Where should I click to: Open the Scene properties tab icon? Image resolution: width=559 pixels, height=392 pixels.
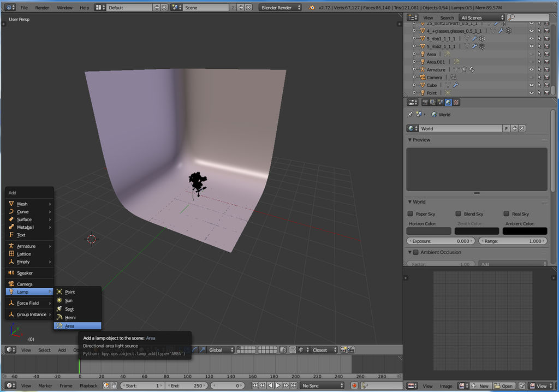[x=441, y=103]
